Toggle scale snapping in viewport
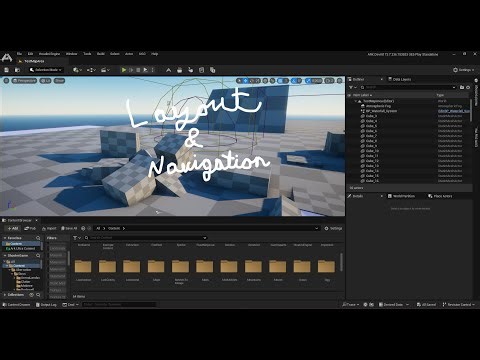The height and width of the screenshot is (360, 480). coord(308,81)
